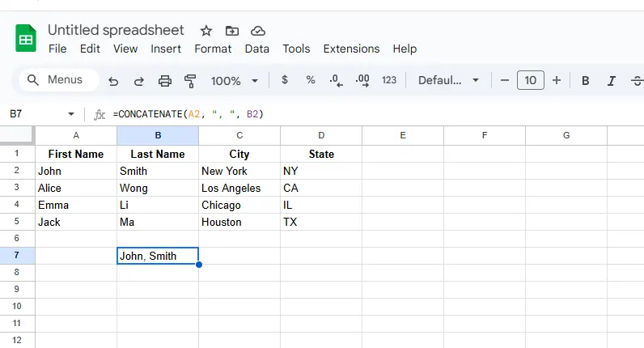Activate the paint format tool
The image size is (644, 348).
[x=191, y=81]
